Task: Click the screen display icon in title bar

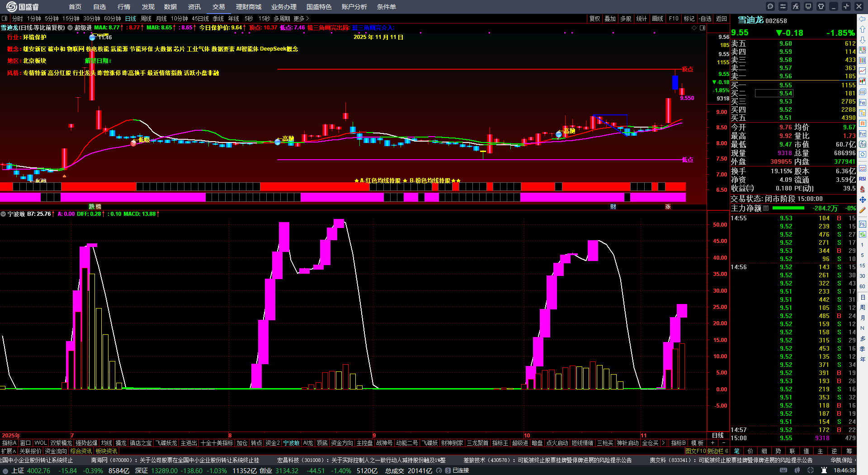Action: tap(808, 6)
